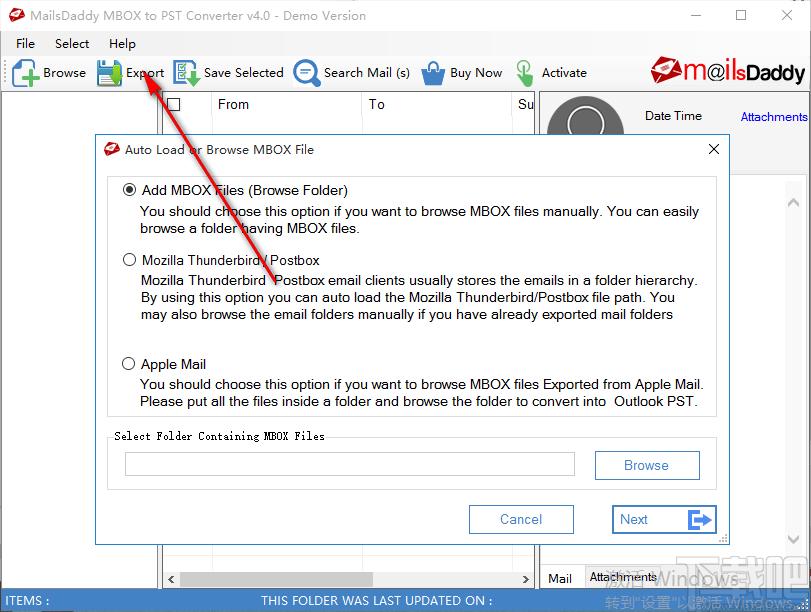Select the Apple Mail radio option

tap(128, 364)
